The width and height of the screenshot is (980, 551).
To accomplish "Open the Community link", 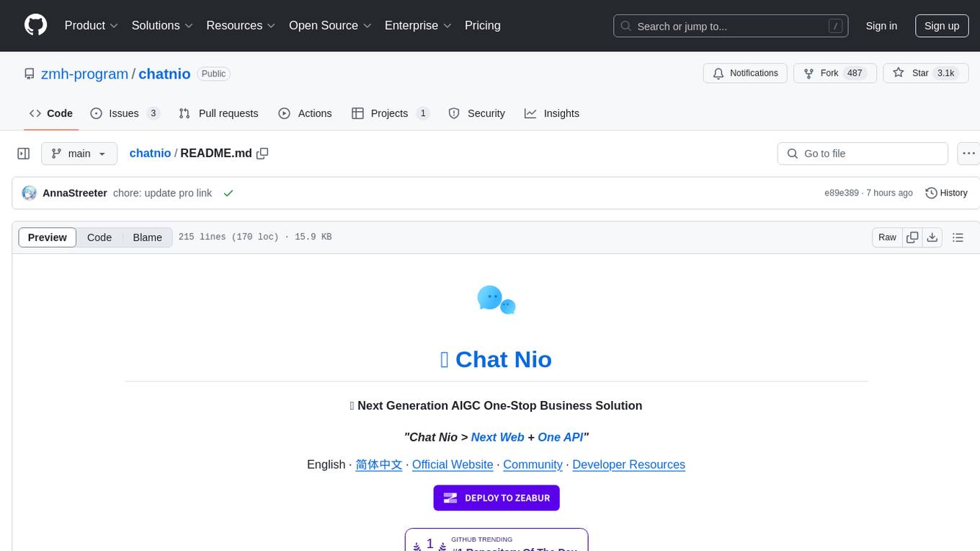I will (x=533, y=464).
